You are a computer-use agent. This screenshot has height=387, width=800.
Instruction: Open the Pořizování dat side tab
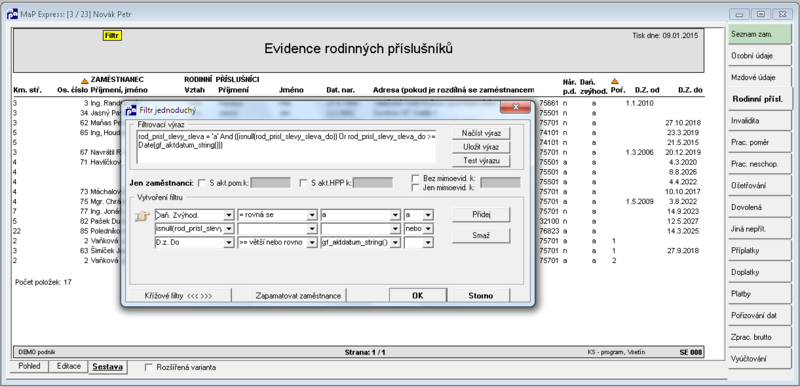click(759, 316)
